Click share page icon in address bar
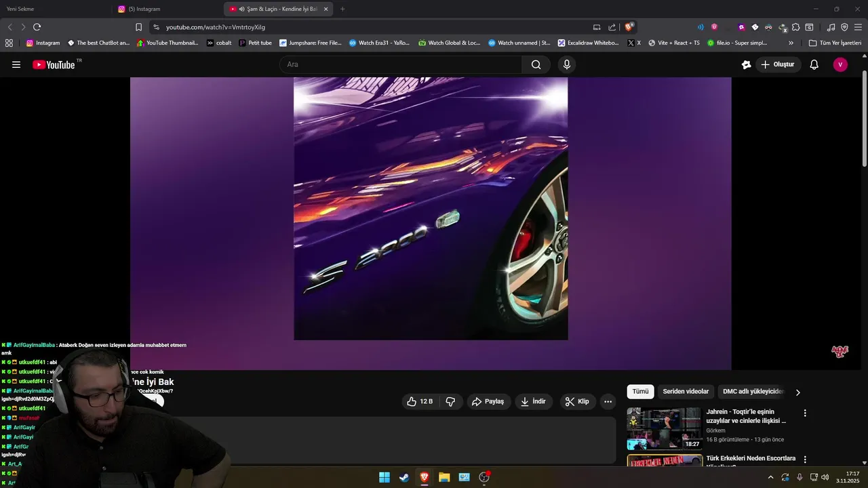 pos(612,27)
